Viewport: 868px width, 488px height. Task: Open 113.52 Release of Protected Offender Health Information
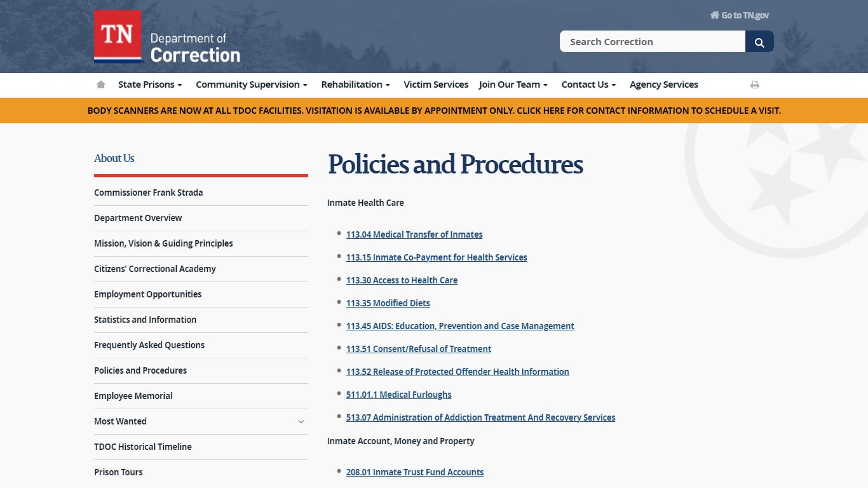[458, 372]
